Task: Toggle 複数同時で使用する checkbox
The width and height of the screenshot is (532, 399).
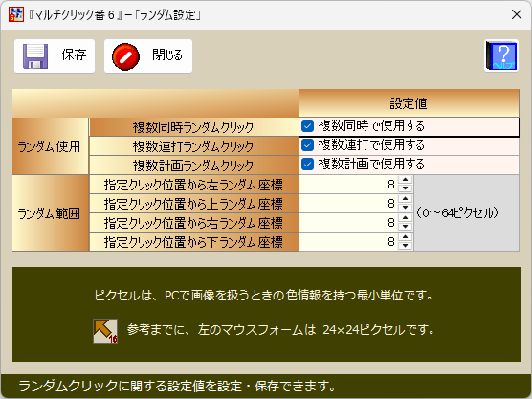Action: coord(307,126)
